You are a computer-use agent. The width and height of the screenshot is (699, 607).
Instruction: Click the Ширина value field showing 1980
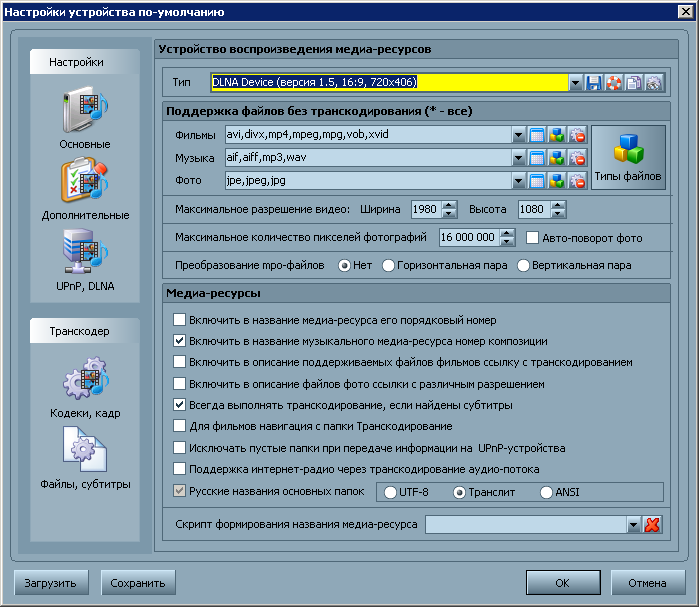tap(427, 209)
